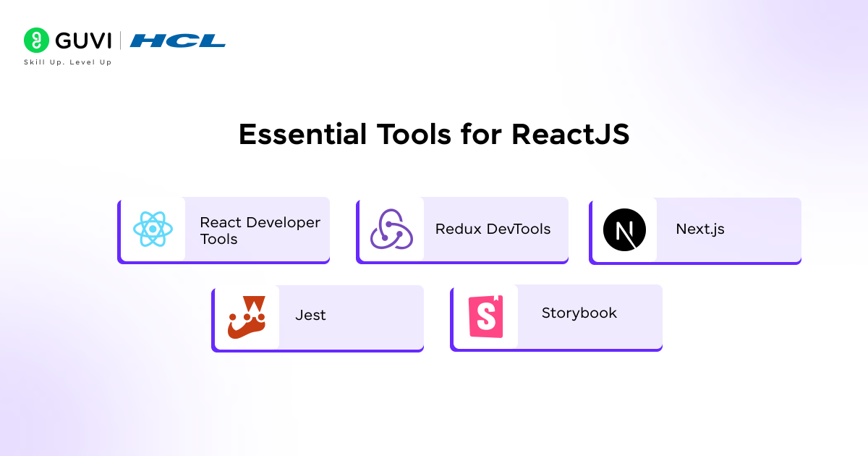Click the Next.js text label
868x456 pixels.
pos(699,229)
